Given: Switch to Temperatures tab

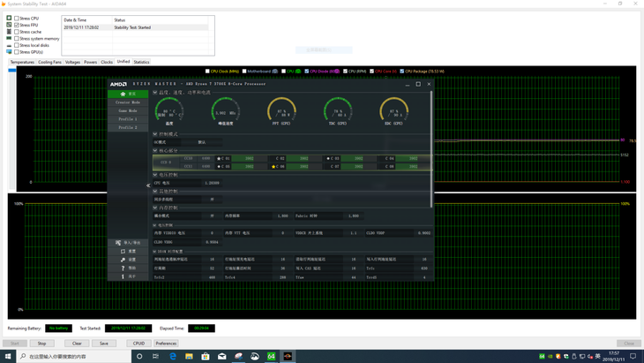Looking at the screenshot, I should [22, 62].
